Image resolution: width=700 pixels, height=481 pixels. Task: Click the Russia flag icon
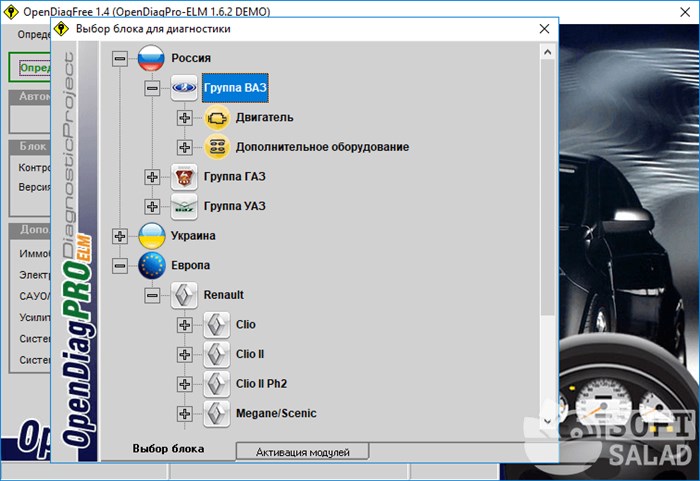[x=151, y=58]
